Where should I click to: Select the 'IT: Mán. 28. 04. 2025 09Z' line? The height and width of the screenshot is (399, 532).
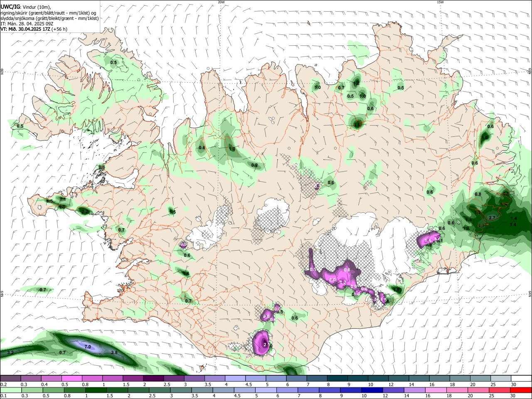coord(27,24)
